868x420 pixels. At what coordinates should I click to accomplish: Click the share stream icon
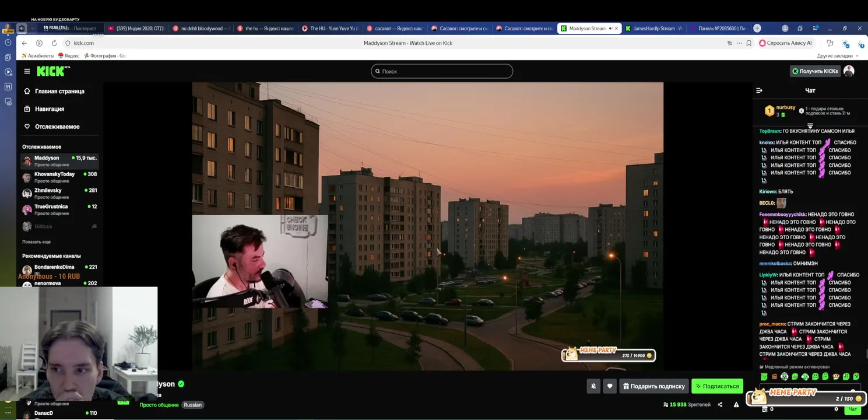[x=720, y=404]
